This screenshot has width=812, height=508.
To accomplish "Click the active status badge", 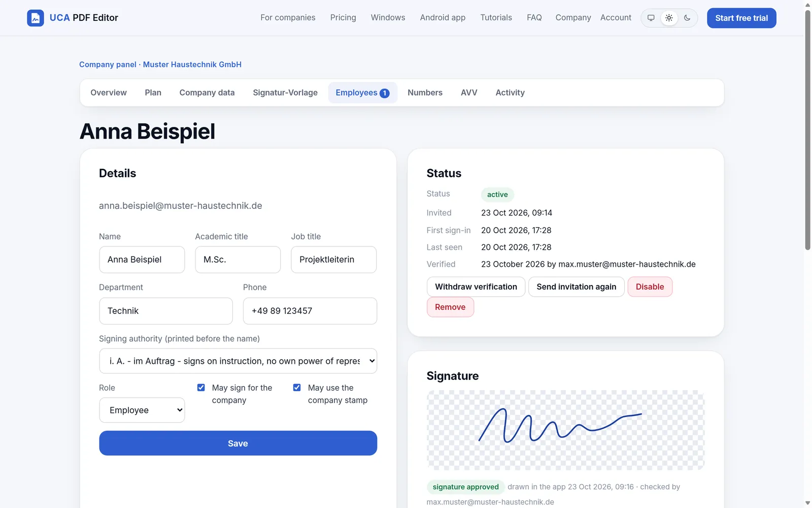I will [x=497, y=195].
